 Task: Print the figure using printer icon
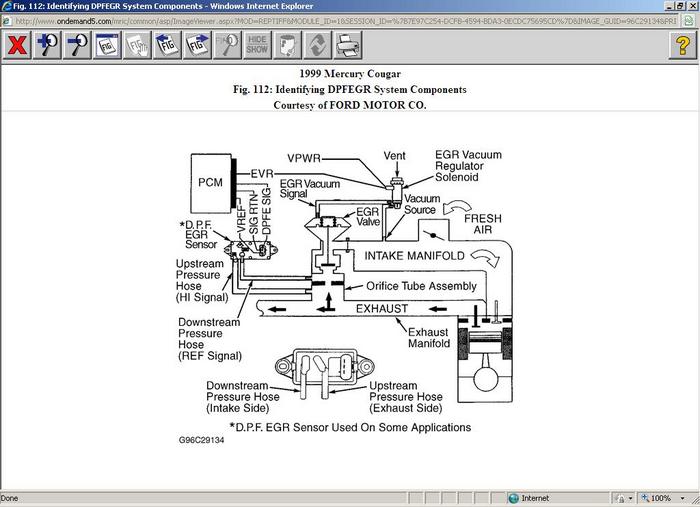pyautogui.click(x=348, y=45)
